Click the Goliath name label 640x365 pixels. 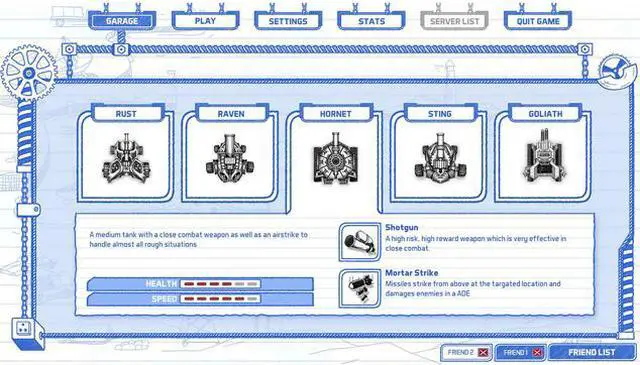click(x=545, y=114)
